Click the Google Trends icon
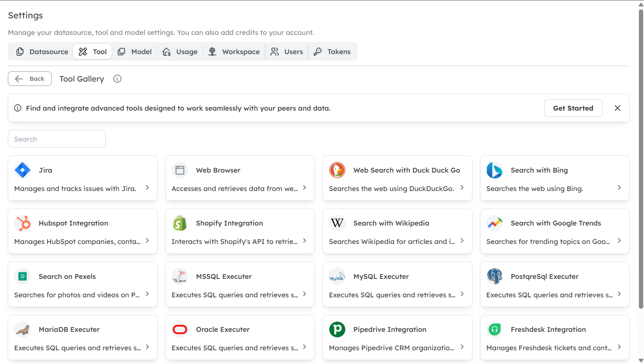 coord(495,223)
